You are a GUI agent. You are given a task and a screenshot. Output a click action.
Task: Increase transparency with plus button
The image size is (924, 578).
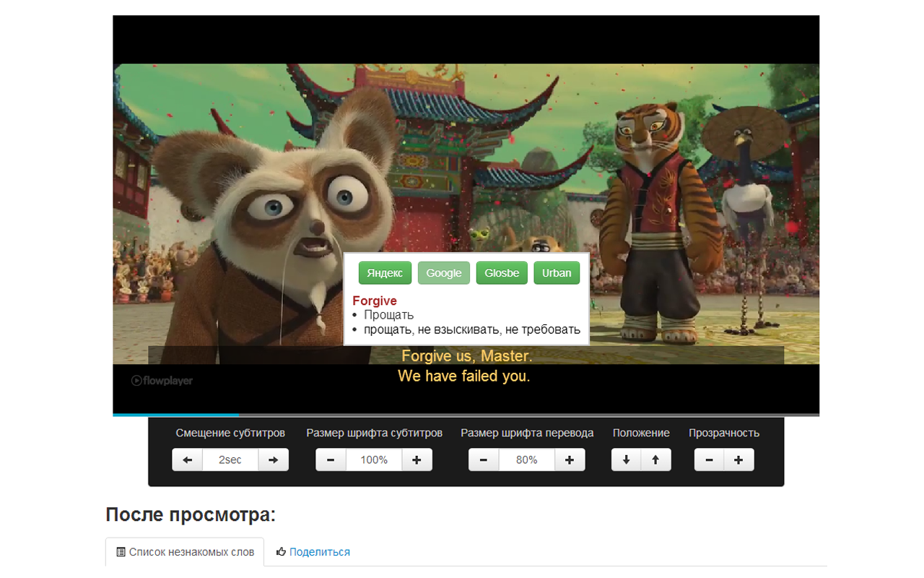pos(738,460)
